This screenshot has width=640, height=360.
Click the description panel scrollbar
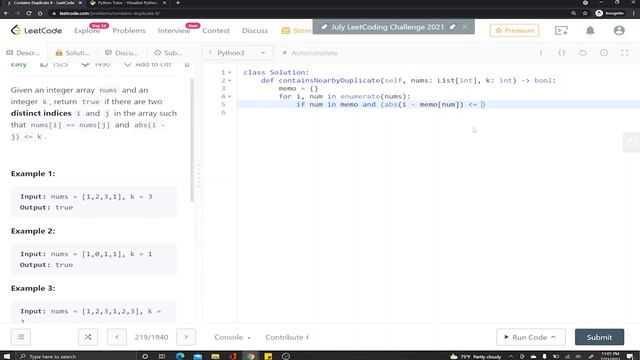[x=192, y=140]
